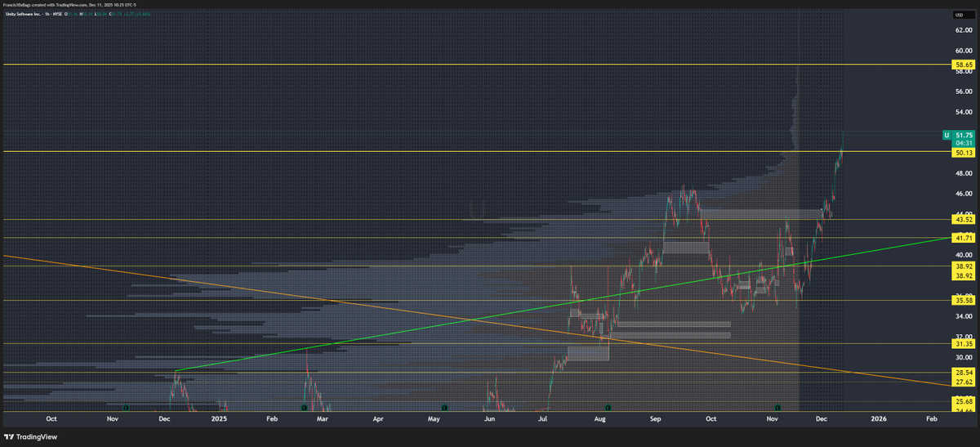
Task: Click the 48.00 price axis label
Action: [964, 173]
